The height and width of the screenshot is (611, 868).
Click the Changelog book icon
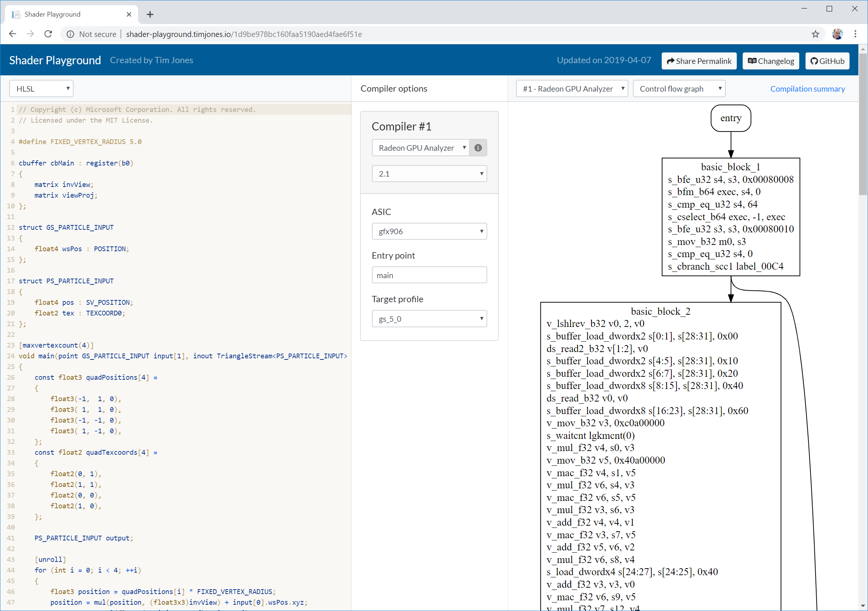pos(752,61)
